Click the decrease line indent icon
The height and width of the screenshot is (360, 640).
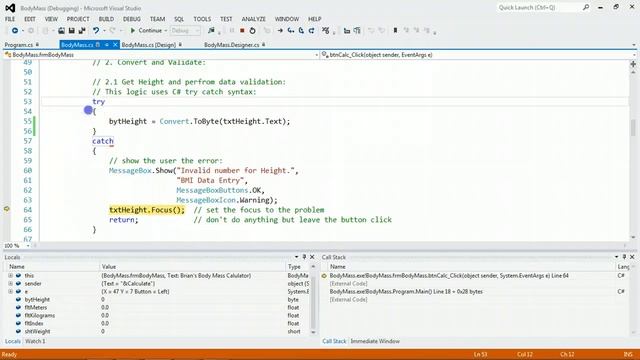pos(347,31)
